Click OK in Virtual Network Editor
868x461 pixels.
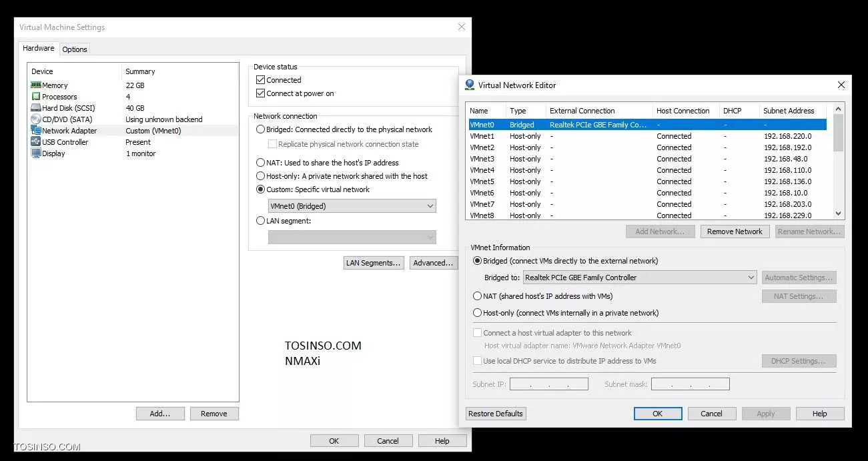pyautogui.click(x=658, y=414)
